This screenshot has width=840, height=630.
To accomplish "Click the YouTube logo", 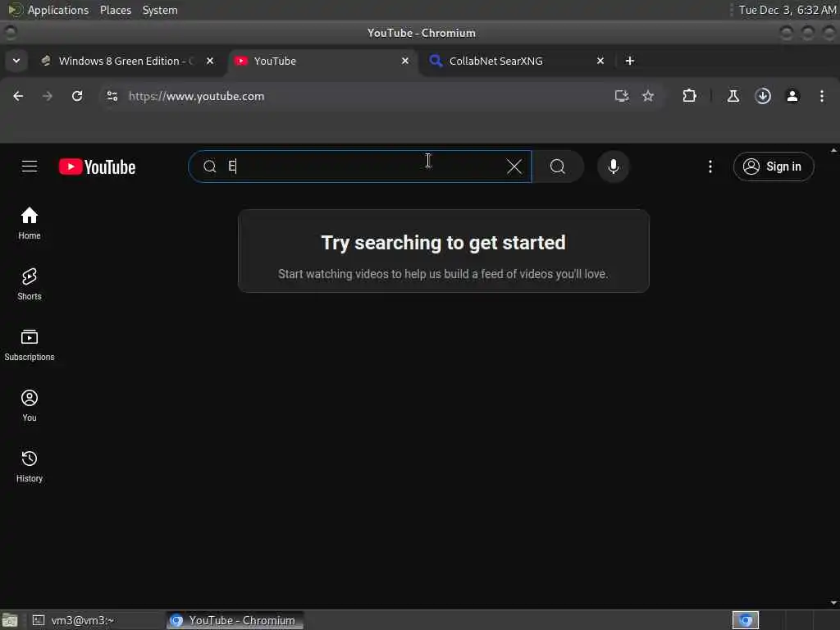I will click(97, 167).
